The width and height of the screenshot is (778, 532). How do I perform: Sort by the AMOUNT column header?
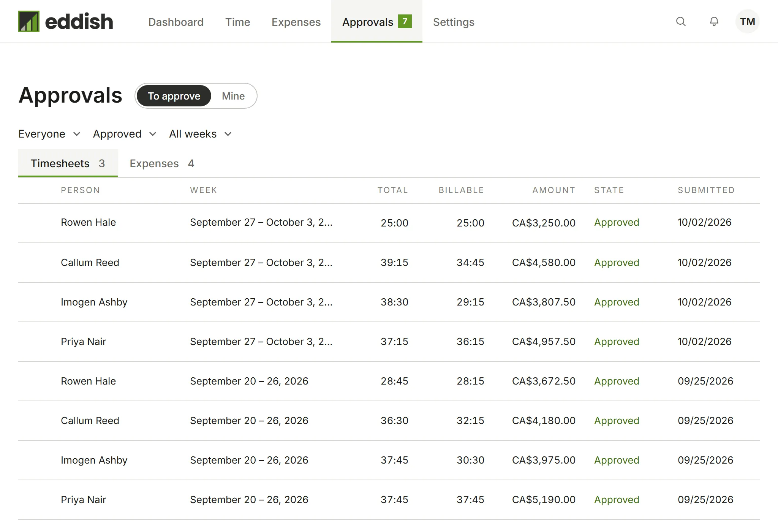tap(554, 190)
